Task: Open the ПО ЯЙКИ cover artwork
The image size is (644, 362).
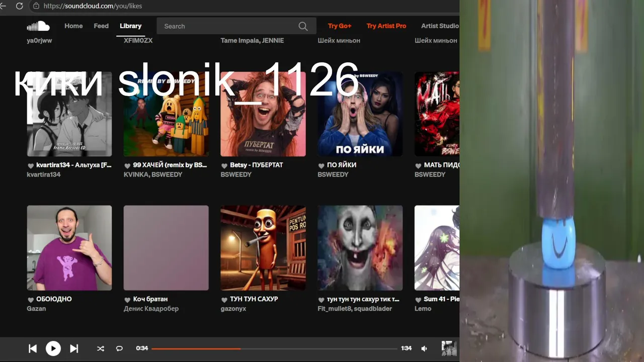Action: (x=360, y=114)
